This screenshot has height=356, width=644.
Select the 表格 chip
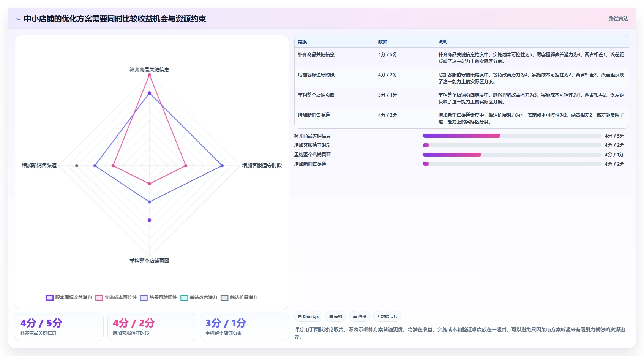336,316
